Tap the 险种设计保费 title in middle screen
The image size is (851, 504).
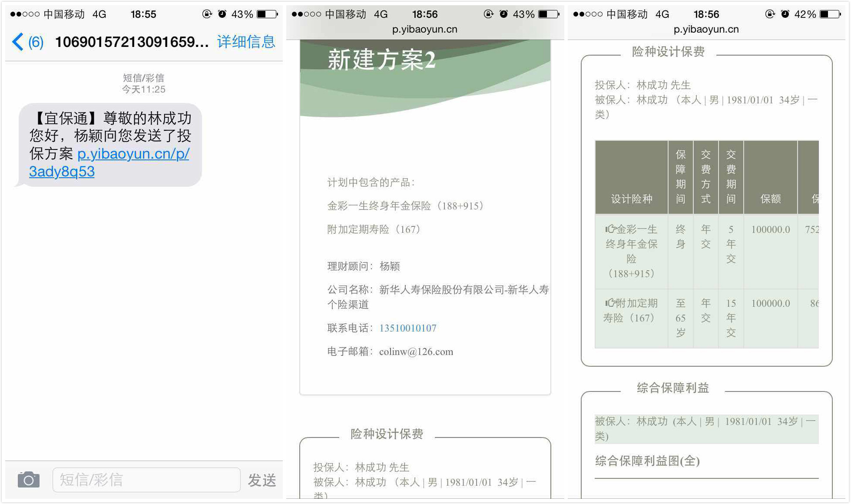click(x=387, y=434)
